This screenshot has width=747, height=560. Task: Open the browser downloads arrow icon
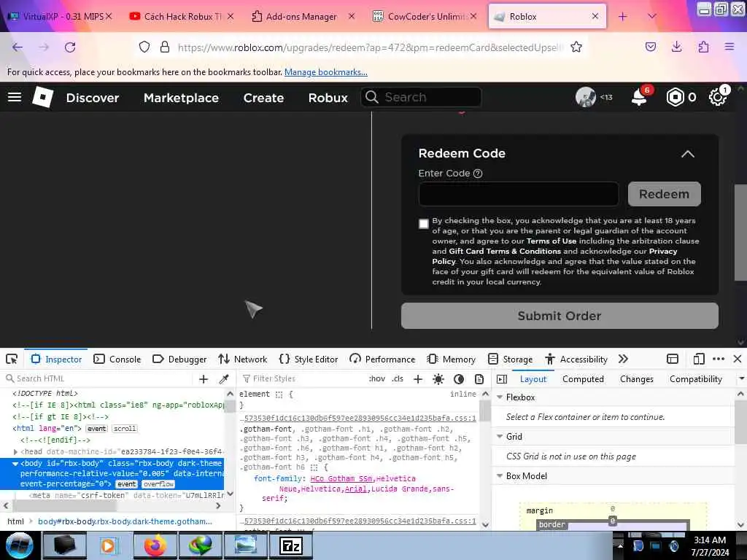[x=676, y=47]
